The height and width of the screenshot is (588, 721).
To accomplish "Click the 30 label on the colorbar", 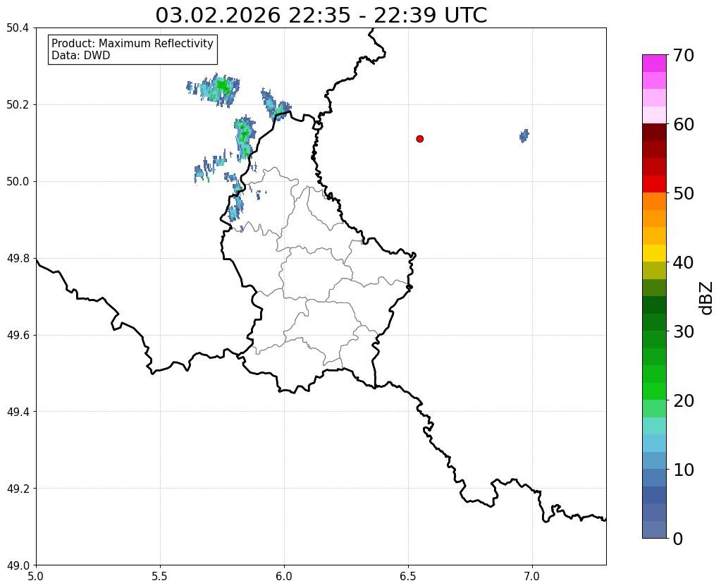I will (684, 331).
